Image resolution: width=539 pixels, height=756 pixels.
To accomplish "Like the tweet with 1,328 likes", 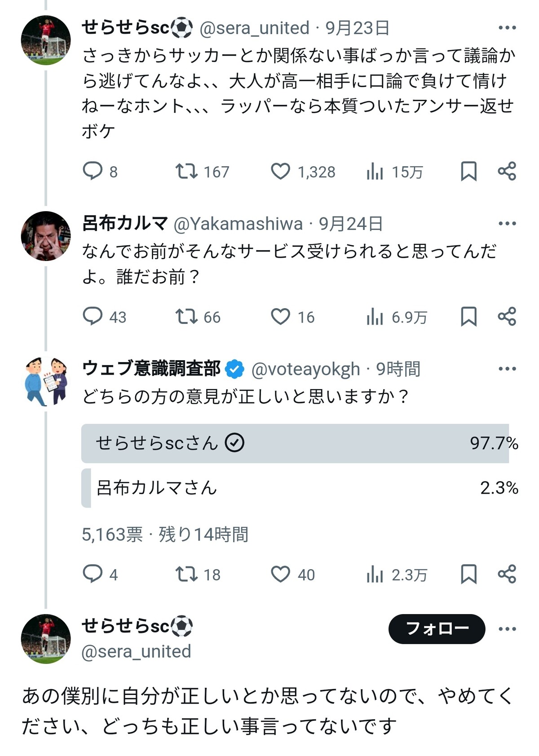I will point(280,171).
